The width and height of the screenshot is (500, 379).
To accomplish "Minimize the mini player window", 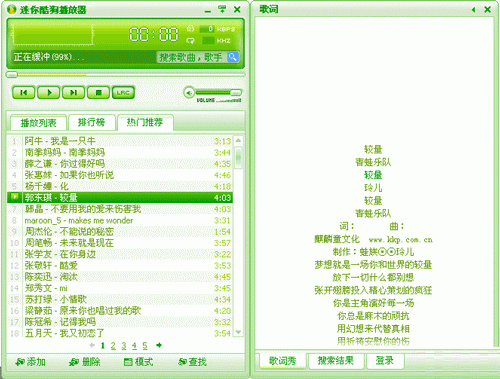I will (x=208, y=11).
